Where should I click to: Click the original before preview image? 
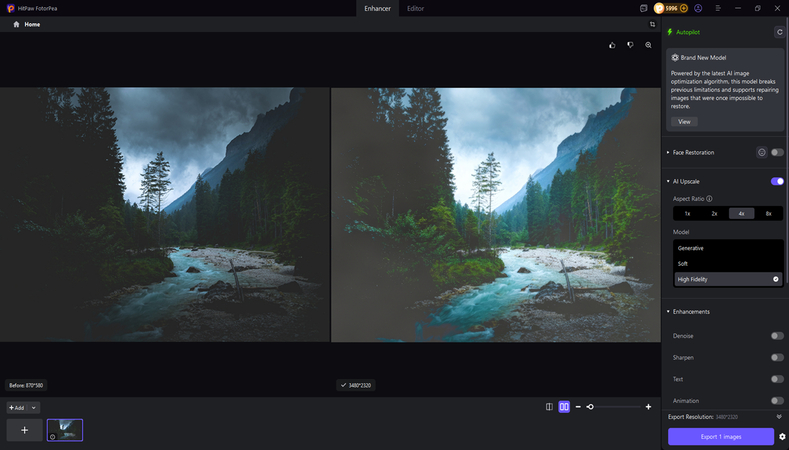pyautogui.click(x=165, y=215)
